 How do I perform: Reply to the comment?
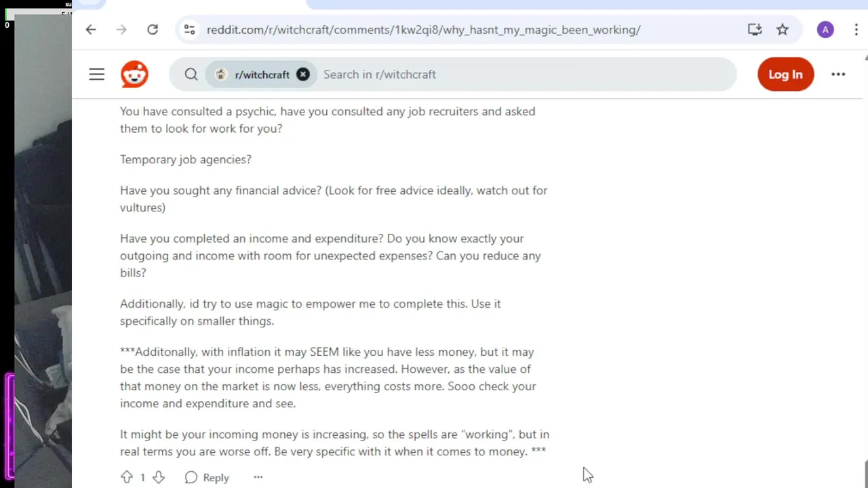pyautogui.click(x=208, y=478)
